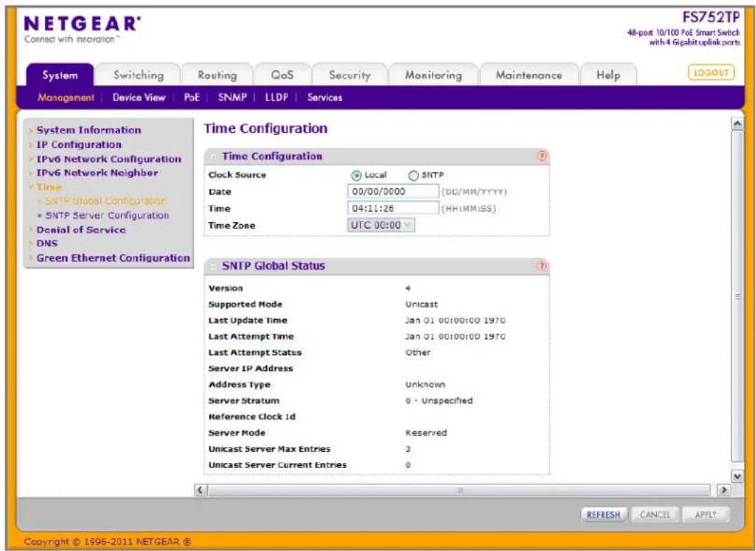756x551 pixels.
Task: Click the 'Last Attempt Status' label
Action: pos(255,353)
